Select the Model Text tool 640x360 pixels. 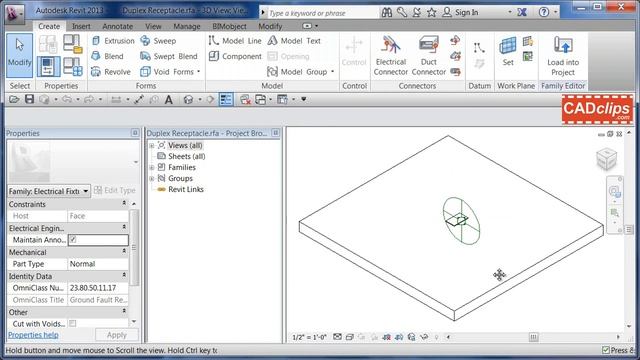pyautogui.click(x=294, y=41)
